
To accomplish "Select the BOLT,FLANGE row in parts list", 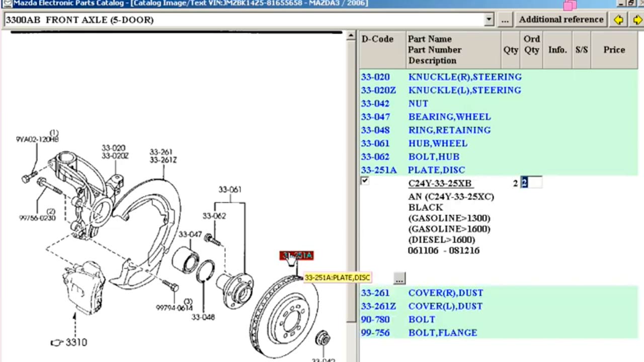I will point(499,333).
